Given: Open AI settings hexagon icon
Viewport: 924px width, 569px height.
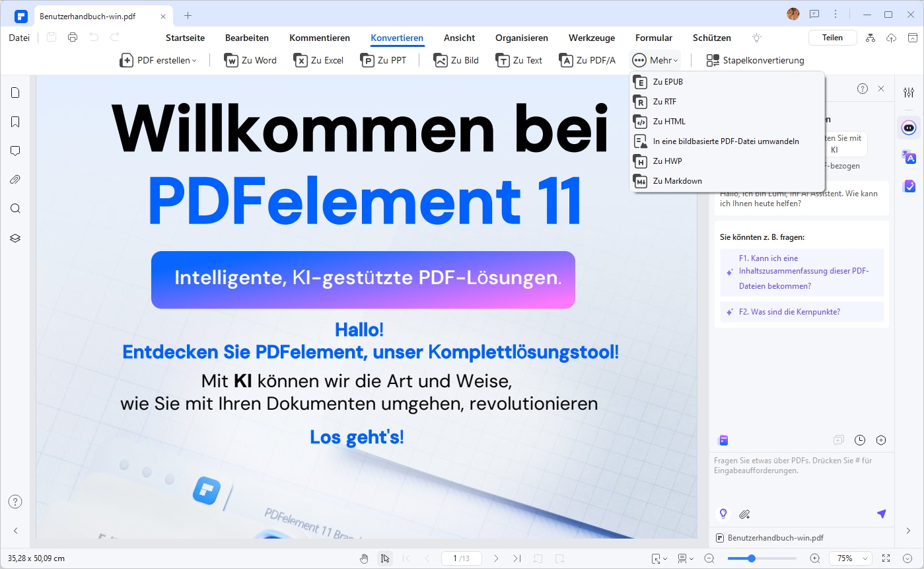Looking at the screenshot, I should click(881, 440).
